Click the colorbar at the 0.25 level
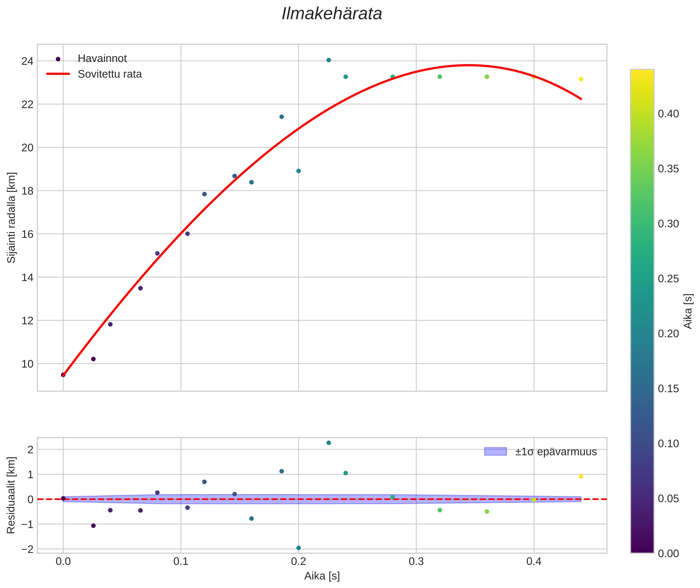The height and width of the screenshot is (588, 700). click(x=642, y=279)
